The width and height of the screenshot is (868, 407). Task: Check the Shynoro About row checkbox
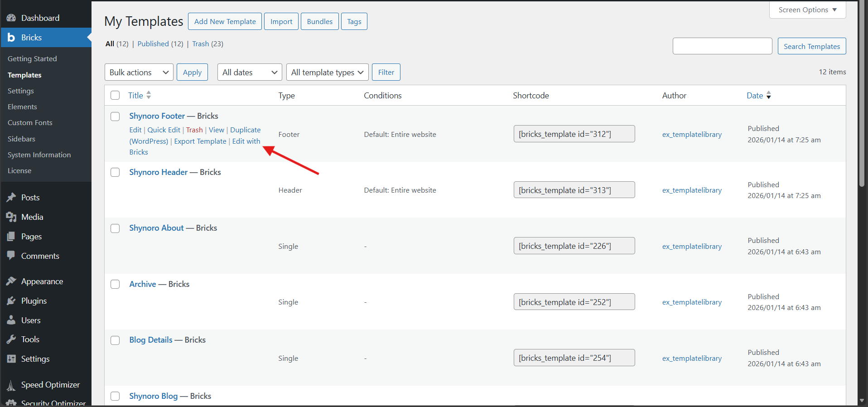click(x=115, y=228)
